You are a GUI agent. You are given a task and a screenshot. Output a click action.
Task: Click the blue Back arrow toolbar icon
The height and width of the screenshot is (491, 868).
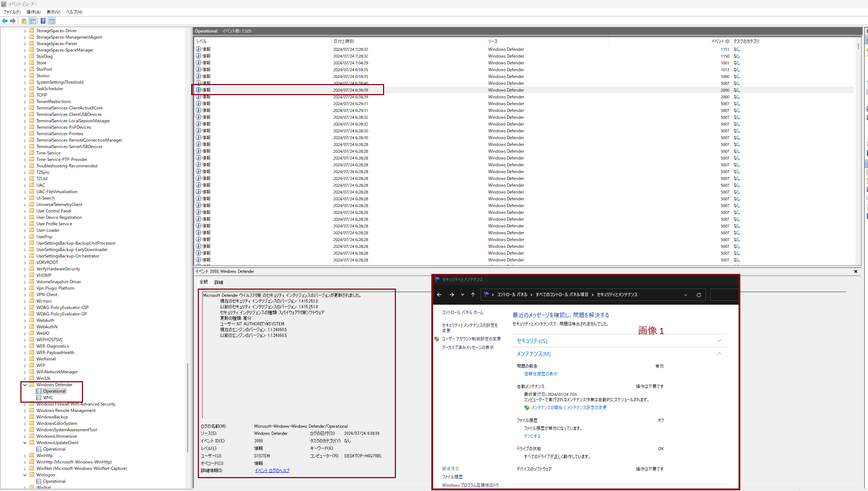[5, 21]
